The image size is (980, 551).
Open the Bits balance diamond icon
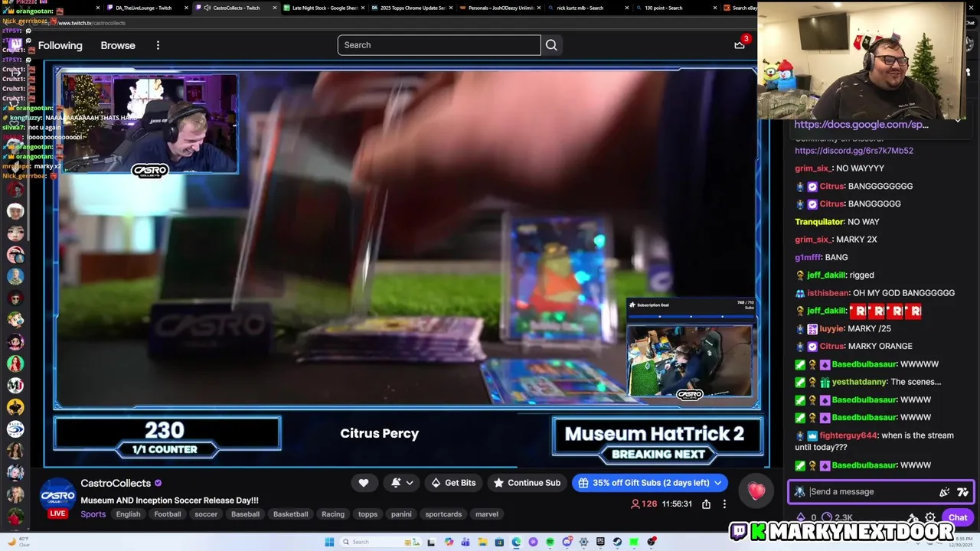801,518
